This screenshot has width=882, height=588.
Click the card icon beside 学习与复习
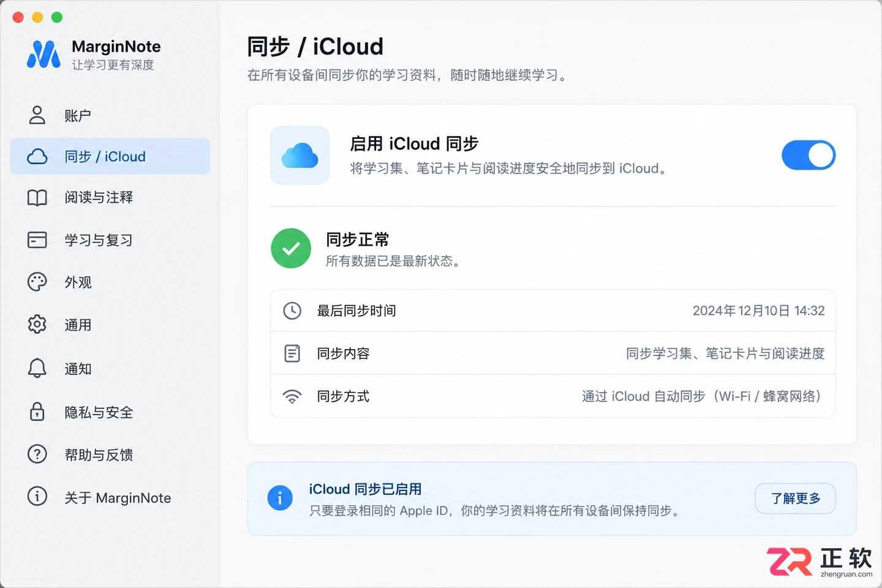pyautogui.click(x=37, y=239)
